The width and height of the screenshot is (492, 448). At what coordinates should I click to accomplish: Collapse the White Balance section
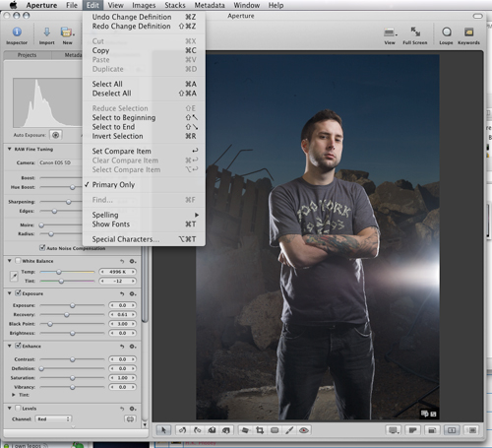(10, 261)
